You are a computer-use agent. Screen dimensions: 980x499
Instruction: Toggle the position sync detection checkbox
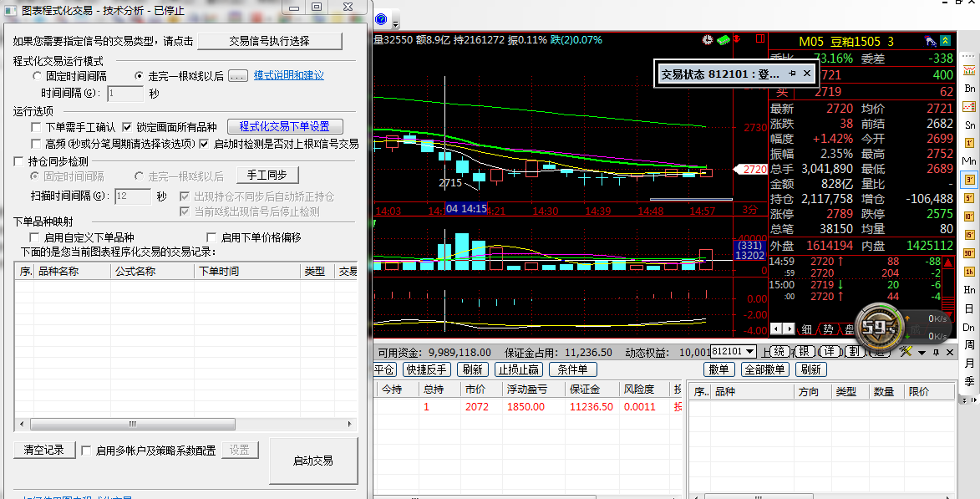[20, 161]
